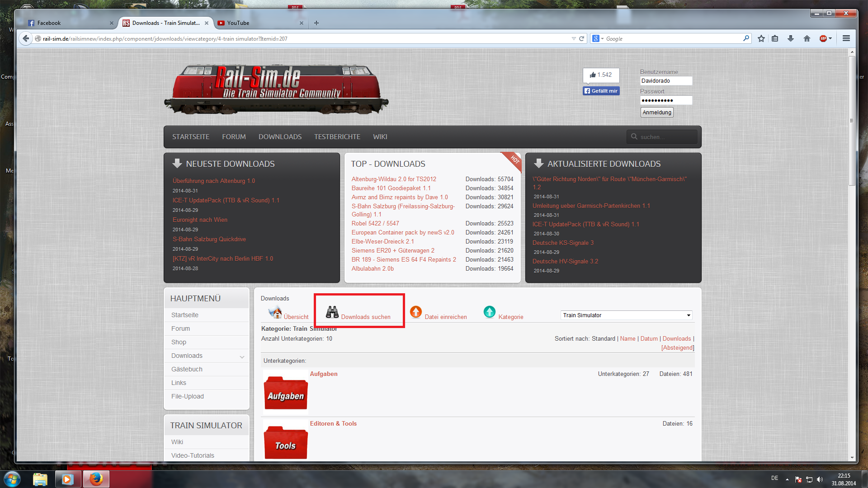868x488 pixels.
Task: Open the bookmarks list icon
Action: (x=775, y=38)
